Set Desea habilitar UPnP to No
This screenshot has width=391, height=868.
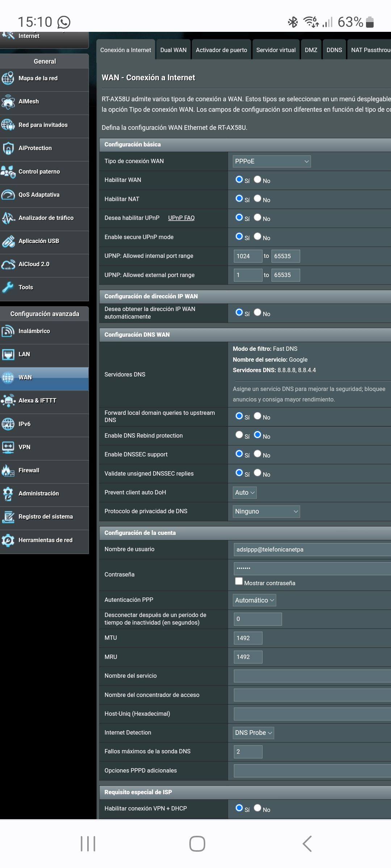click(x=257, y=217)
